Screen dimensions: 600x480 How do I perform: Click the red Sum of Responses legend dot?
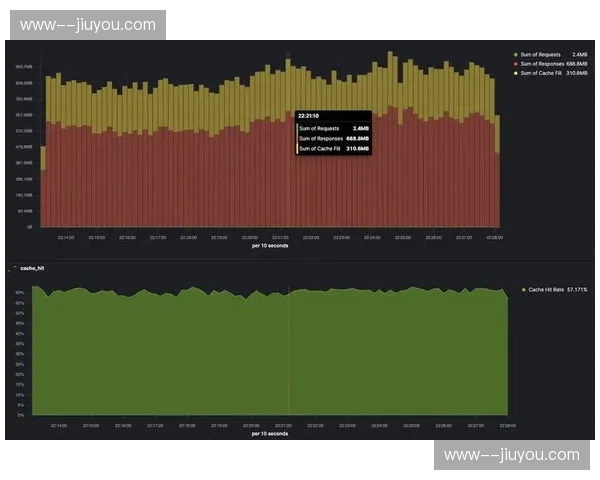[x=514, y=63]
